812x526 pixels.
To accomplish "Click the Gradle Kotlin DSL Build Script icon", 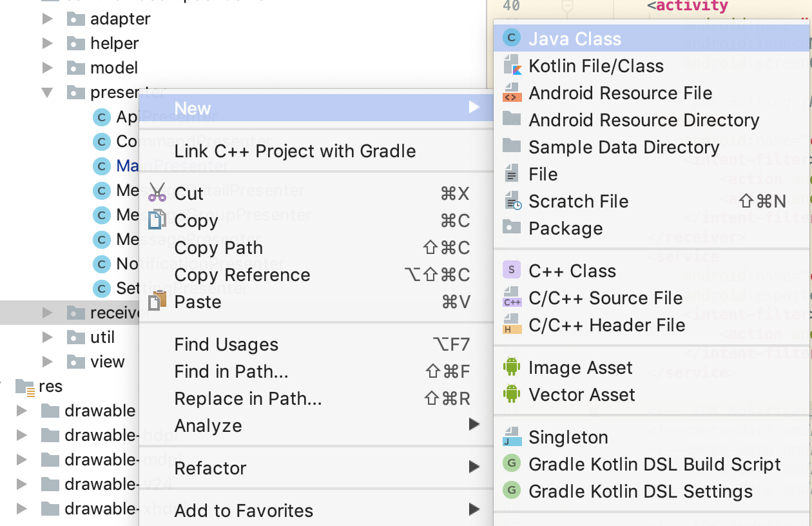I will click(511, 464).
